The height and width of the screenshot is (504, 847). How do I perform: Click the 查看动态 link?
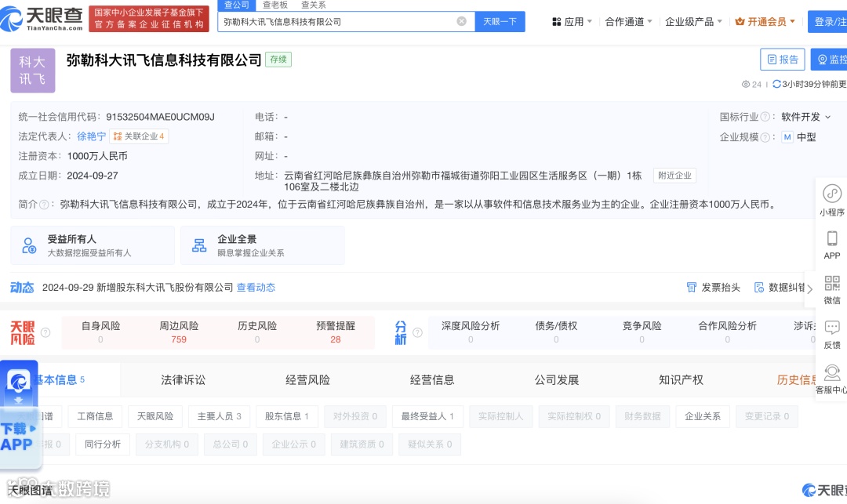pos(256,287)
